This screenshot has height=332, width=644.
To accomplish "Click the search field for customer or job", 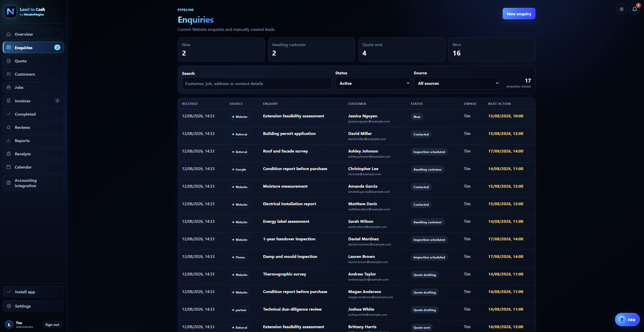I will point(257,84).
